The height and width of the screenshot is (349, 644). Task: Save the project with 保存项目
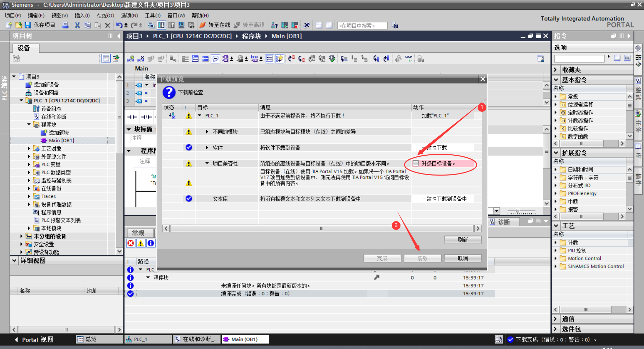(40, 25)
